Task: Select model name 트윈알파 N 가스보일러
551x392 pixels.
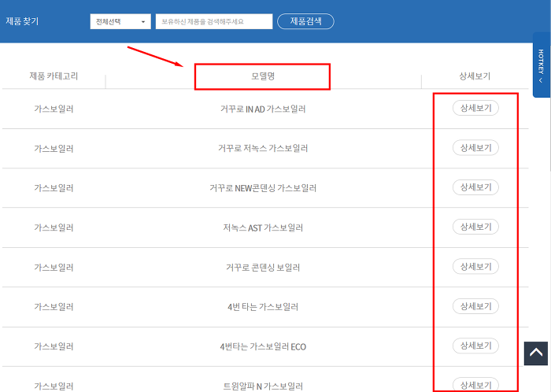Action: 263,386
